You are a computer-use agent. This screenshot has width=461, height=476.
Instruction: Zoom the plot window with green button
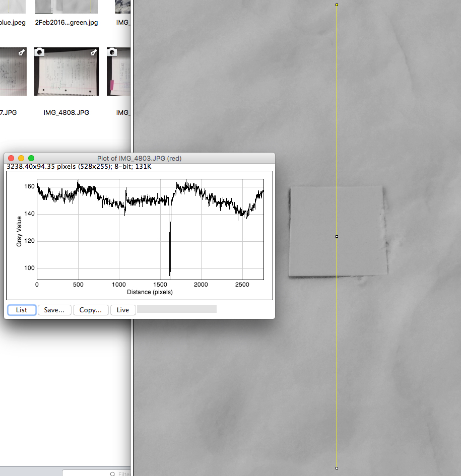(31, 158)
